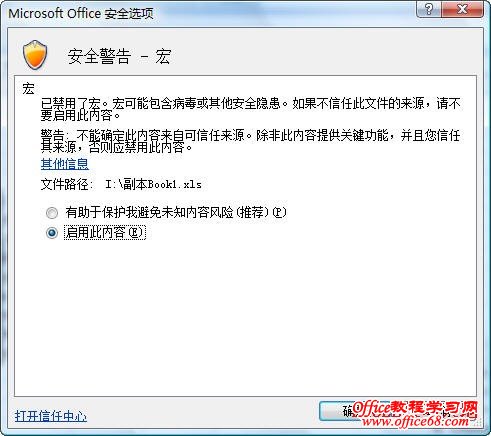This screenshot has width=491, height=436.
Task: Click the resize grip at dialog corner
Action: pos(478,423)
